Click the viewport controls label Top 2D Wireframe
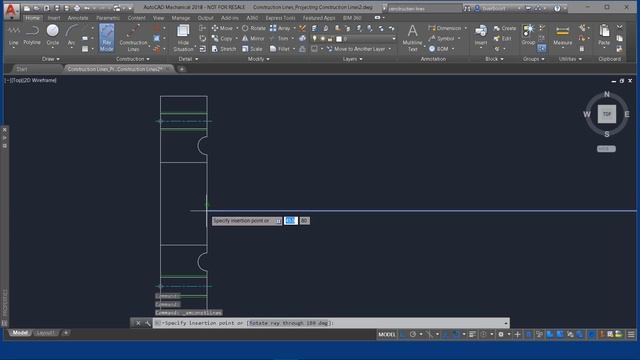This screenshot has width=640, height=360. pos(31,80)
